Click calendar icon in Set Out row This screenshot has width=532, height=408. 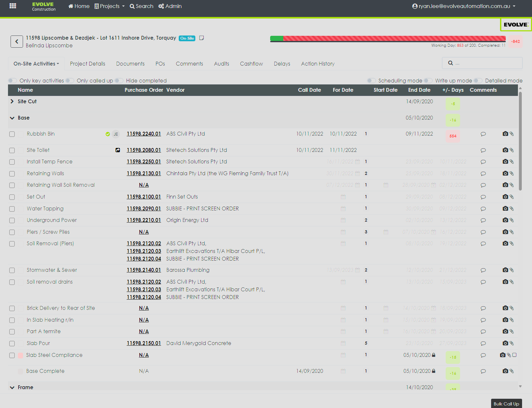[343, 197]
